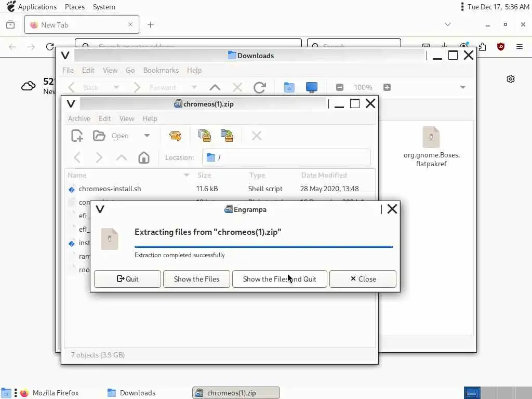532x399 pixels.
Task: Sort archive list by Size column
Action: coord(220,175)
